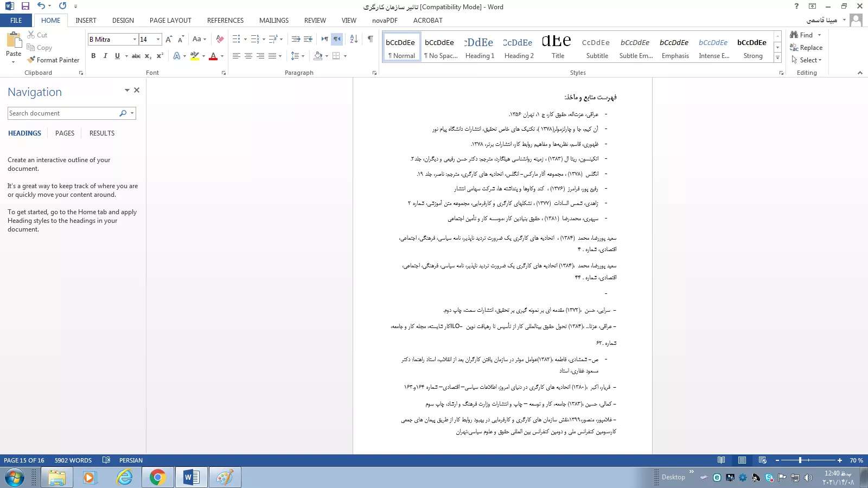Open Paste options dropdown arrow
This screenshot has height=488, width=868.
coord(14,62)
